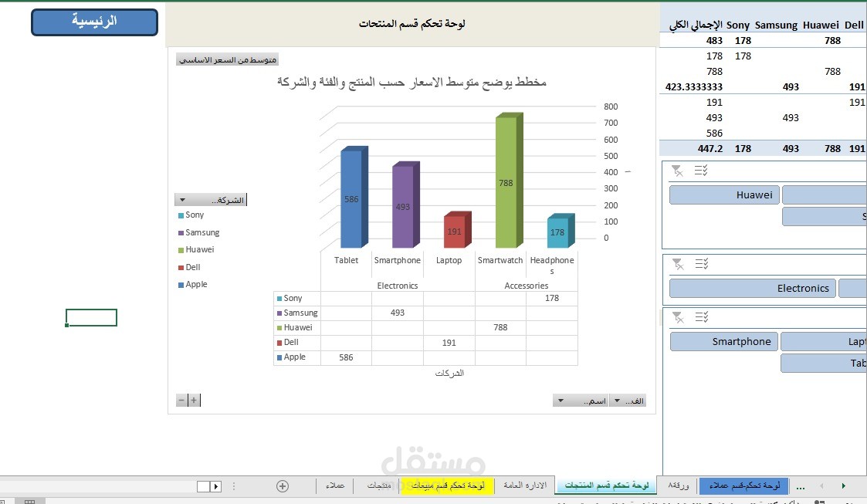Select Huawei in the company slicer

(x=724, y=195)
